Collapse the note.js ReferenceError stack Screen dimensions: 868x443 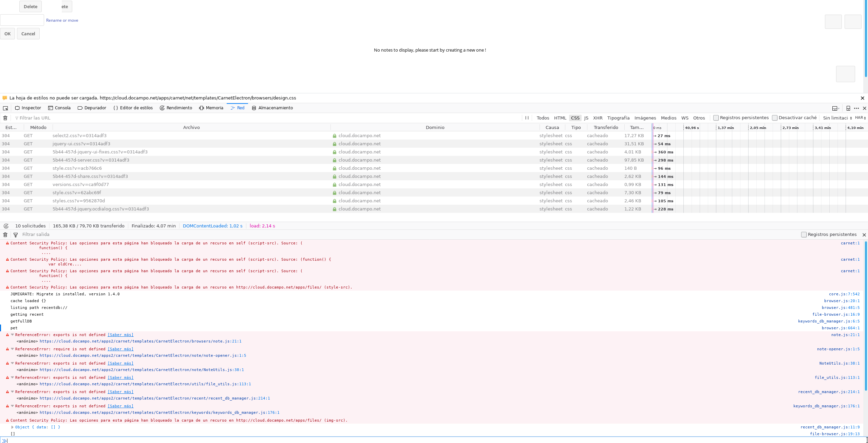[13, 335]
